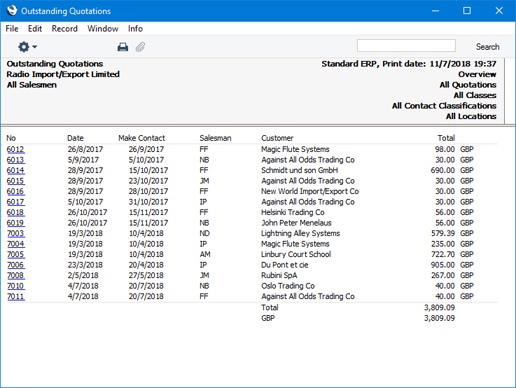Viewport: 516px width, 388px height.
Task: Open quotation 7008
Action: point(16,275)
